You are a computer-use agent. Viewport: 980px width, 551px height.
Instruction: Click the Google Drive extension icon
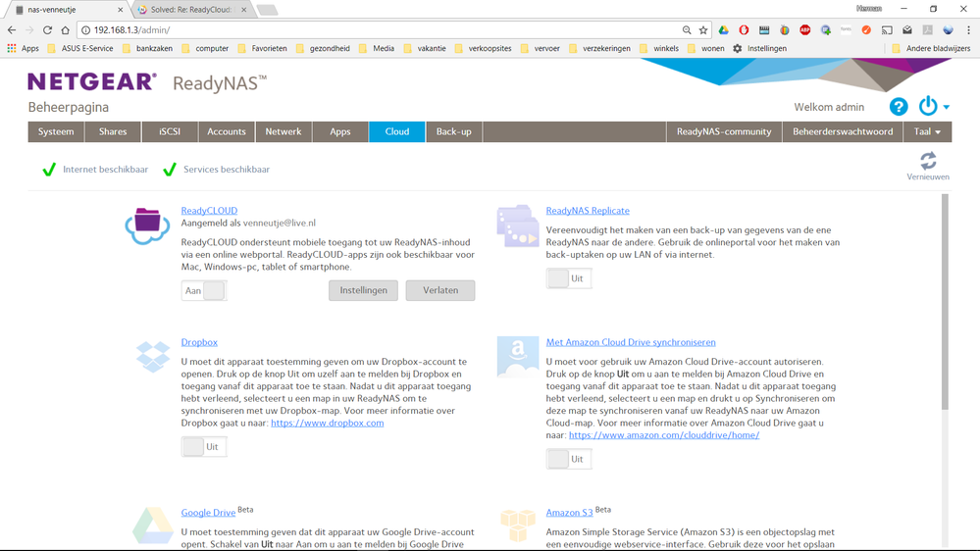click(x=723, y=30)
